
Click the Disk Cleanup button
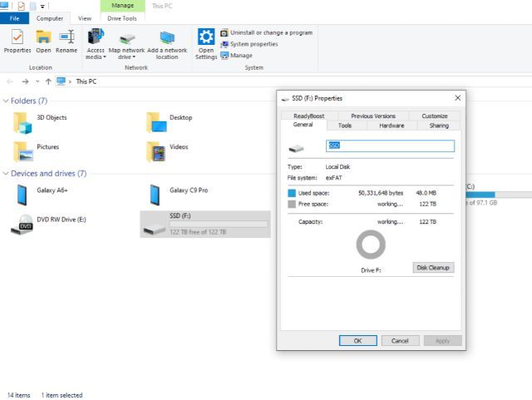(x=433, y=268)
